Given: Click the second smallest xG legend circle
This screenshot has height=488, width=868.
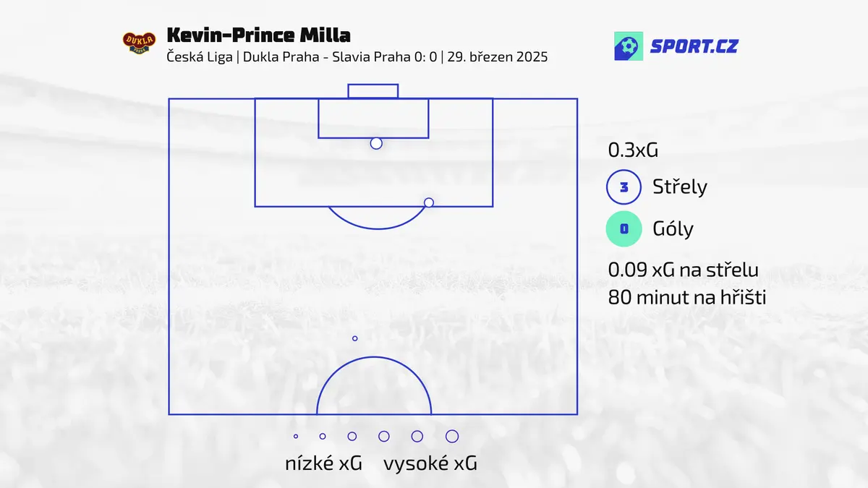Looking at the screenshot, I should (323, 436).
